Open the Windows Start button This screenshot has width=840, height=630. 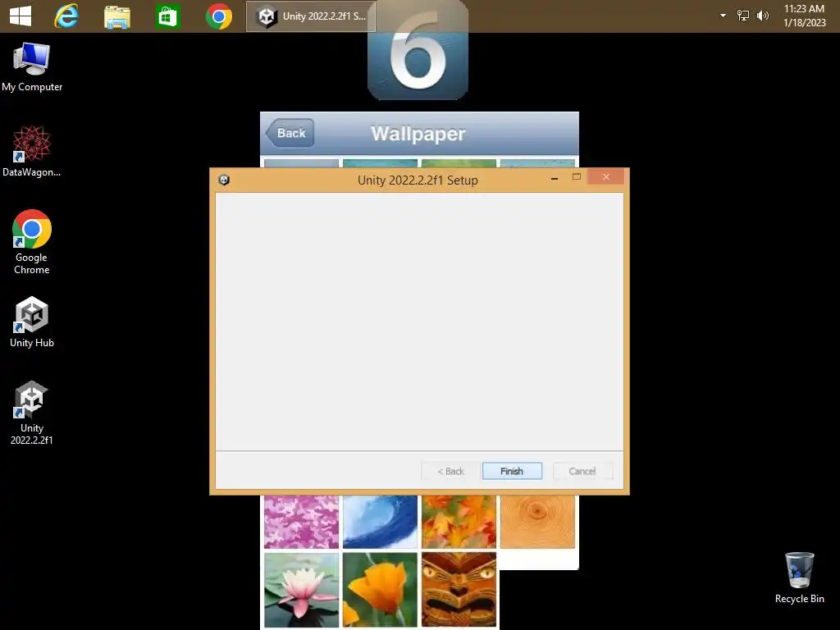click(x=21, y=16)
